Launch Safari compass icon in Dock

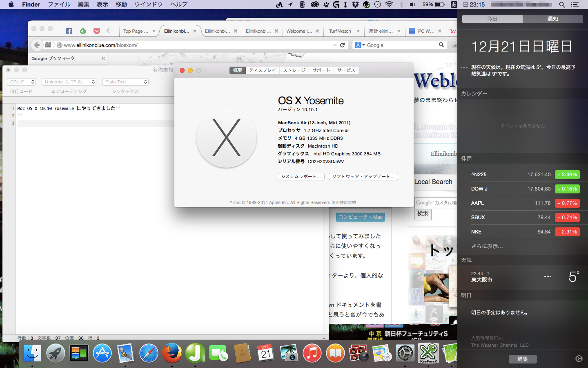tap(149, 353)
